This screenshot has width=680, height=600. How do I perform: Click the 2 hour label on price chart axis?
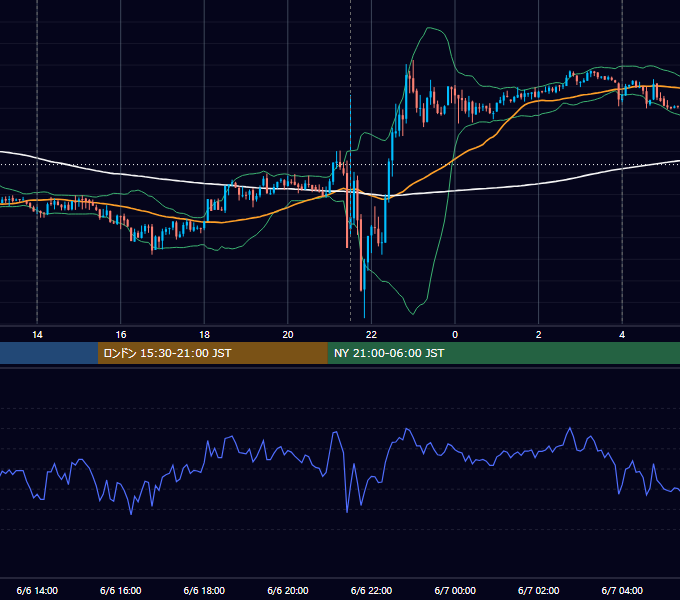(538, 335)
